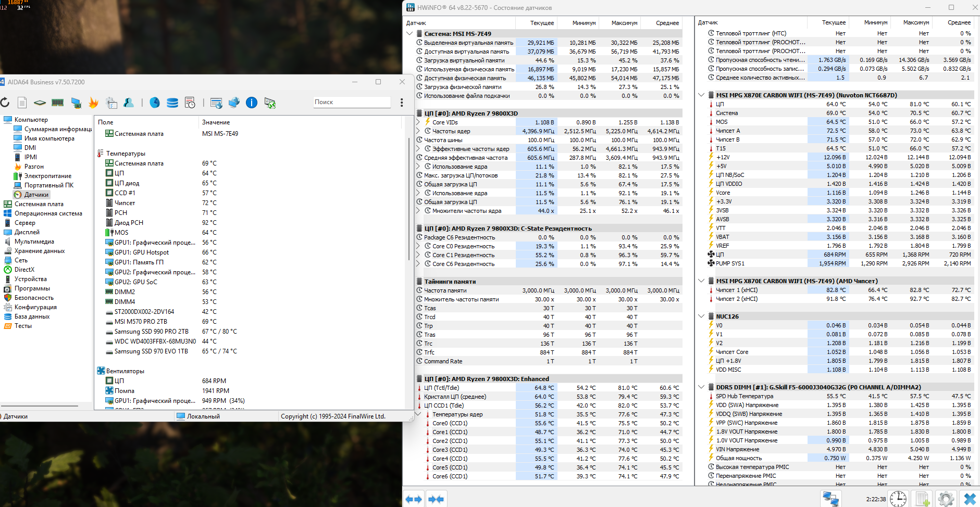This screenshot has width=980, height=507.
Task: Collapse the DDR5 DIMM G.Skill sensor group
Action: 701,387
